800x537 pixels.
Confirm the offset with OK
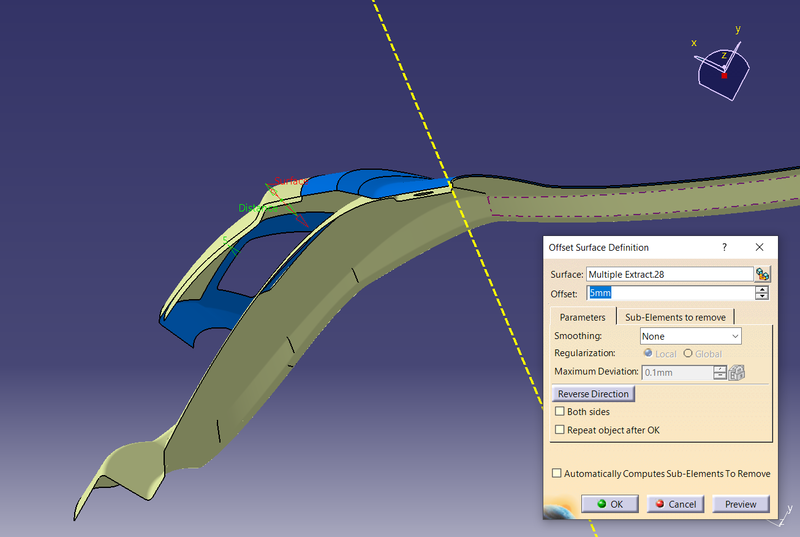tap(609, 504)
